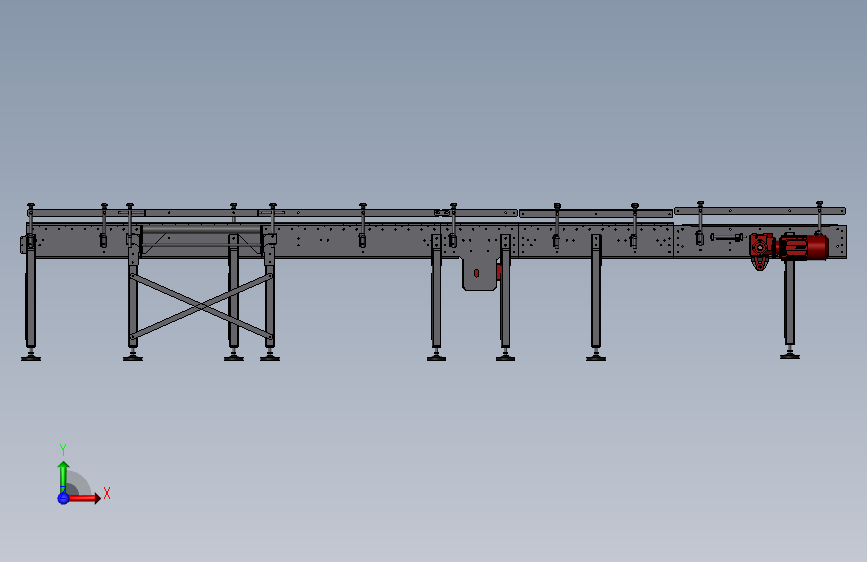Select the X-shaped cross brace between legs
This screenshot has width=867, height=562.
201,306
